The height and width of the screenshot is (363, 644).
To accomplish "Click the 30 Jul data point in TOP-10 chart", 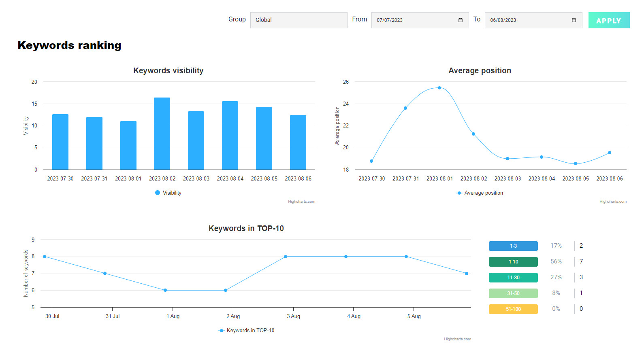I will point(45,257).
